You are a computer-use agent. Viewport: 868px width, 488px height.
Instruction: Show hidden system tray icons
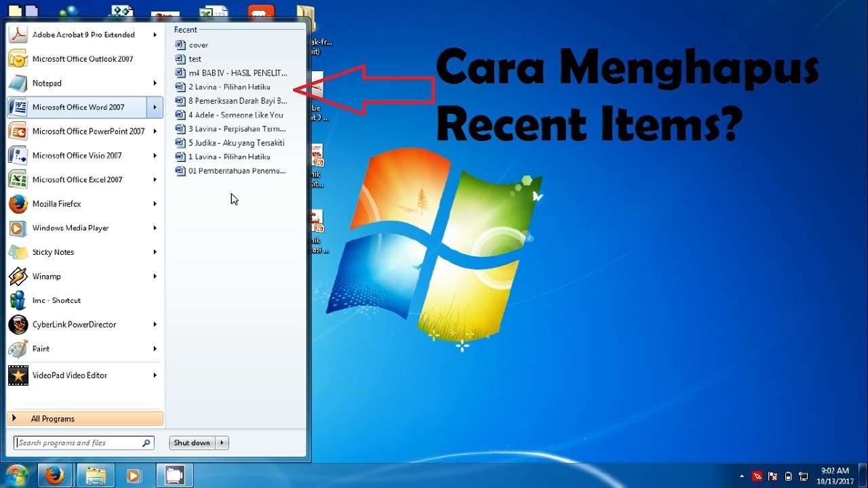point(742,476)
